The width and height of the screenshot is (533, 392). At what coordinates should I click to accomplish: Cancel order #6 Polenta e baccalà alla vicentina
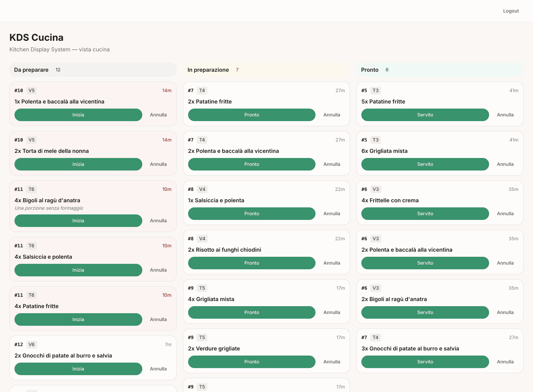pyautogui.click(x=505, y=263)
